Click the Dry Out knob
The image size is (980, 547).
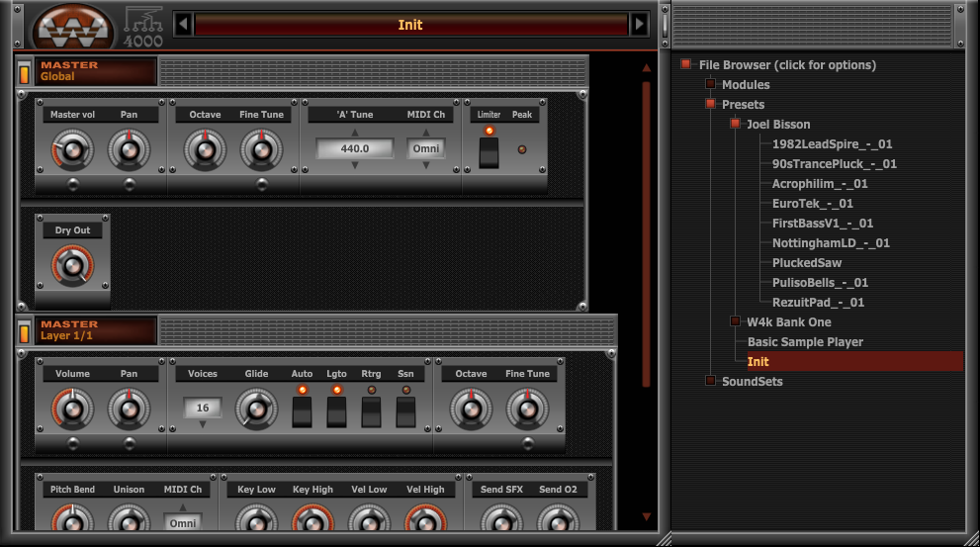tap(72, 265)
